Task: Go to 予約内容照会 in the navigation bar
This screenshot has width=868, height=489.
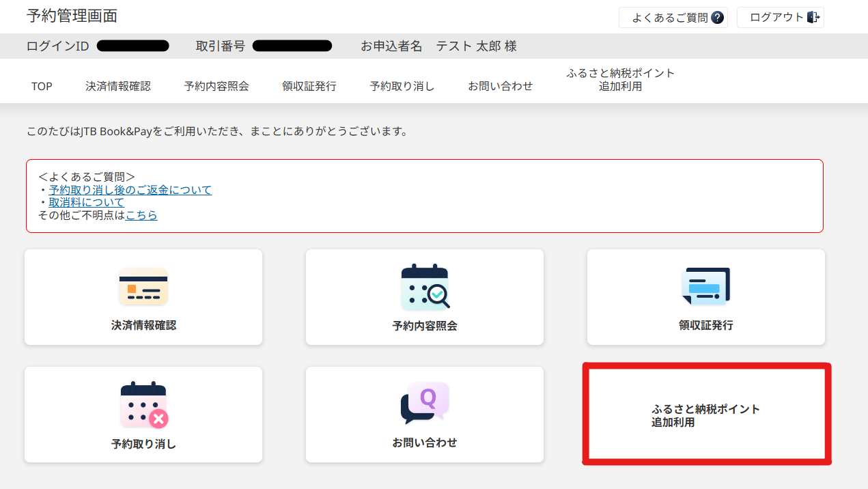Action: point(216,86)
